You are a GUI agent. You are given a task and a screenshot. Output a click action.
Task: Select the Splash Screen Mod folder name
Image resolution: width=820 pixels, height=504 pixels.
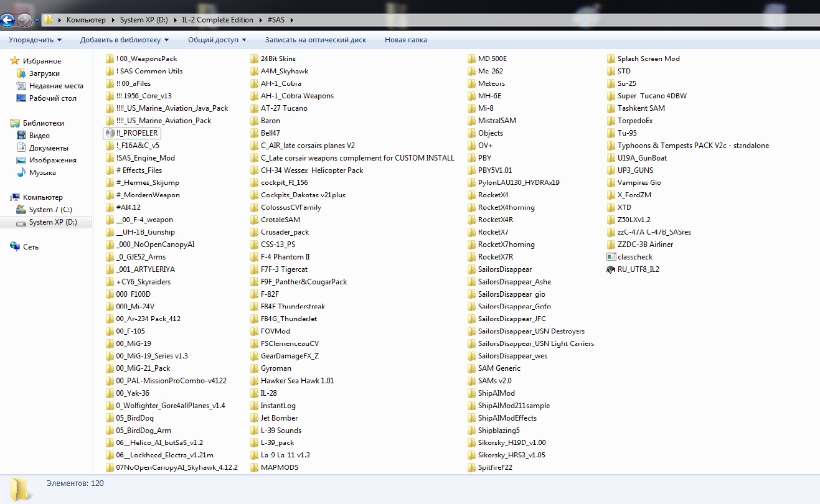(x=649, y=58)
